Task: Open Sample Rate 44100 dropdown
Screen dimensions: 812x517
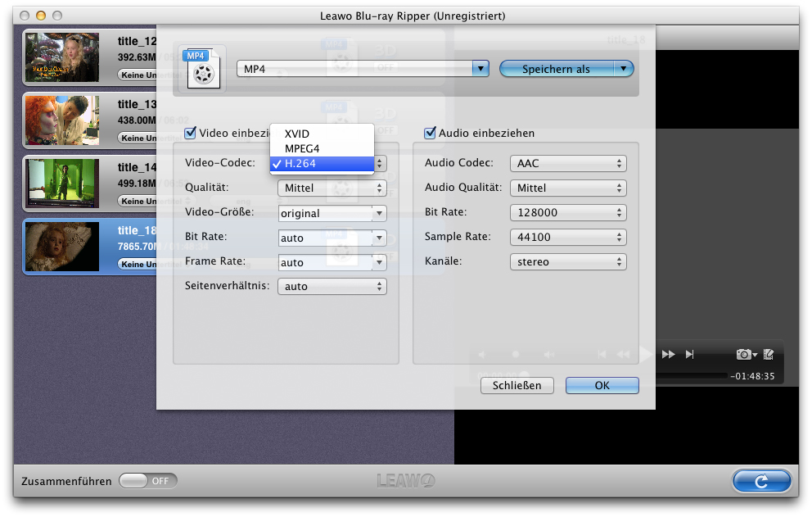Action: (568, 237)
